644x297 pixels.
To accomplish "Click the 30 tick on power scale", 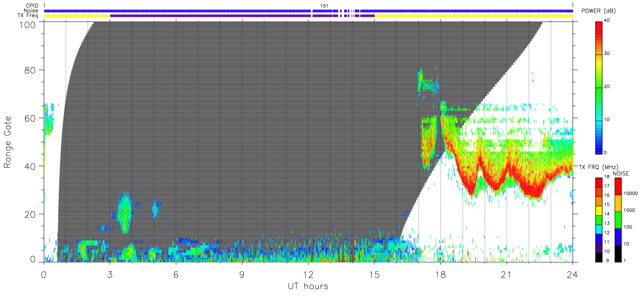I will [607, 54].
